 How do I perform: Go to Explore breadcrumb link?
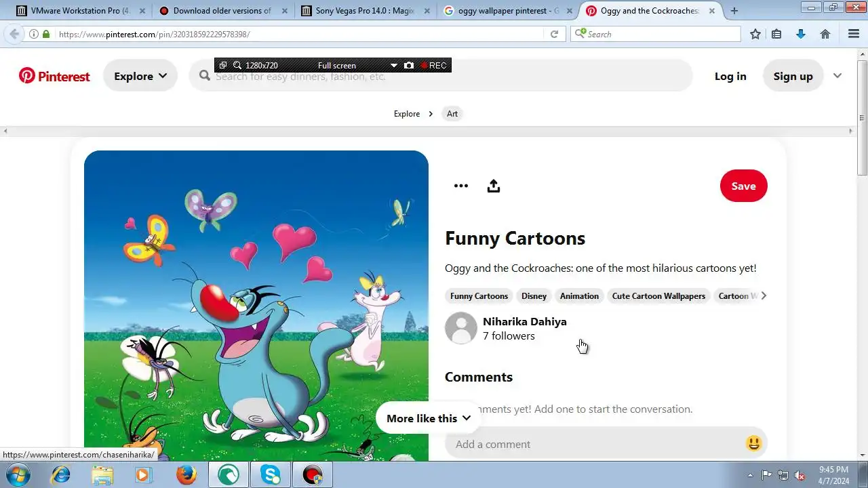[407, 114]
